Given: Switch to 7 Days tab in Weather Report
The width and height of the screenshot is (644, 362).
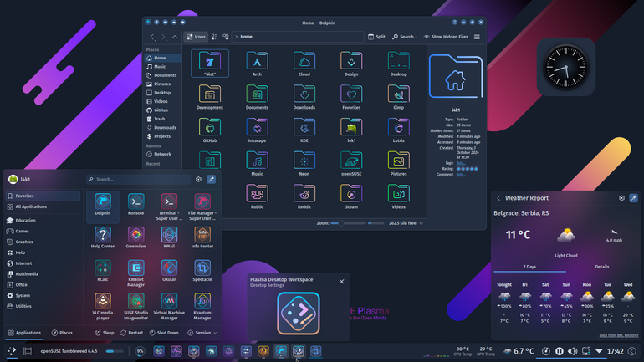Looking at the screenshot, I should pyautogui.click(x=529, y=267).
